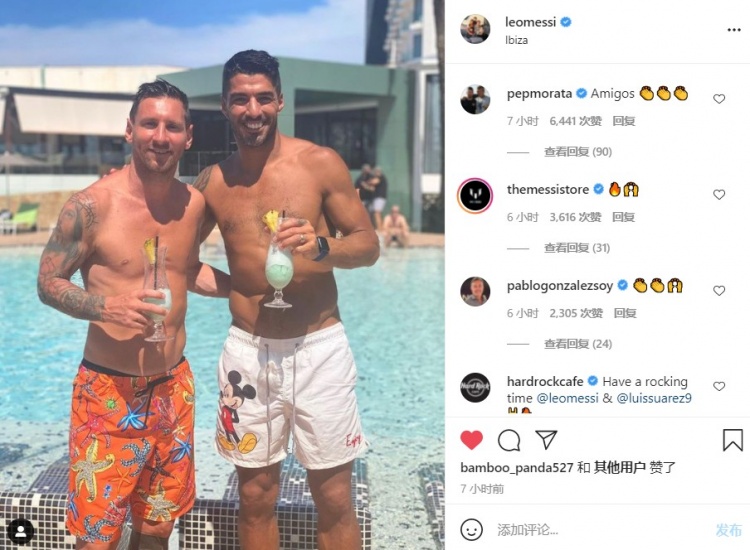Expand 查看回复 (24) replies

click(578, 344)
